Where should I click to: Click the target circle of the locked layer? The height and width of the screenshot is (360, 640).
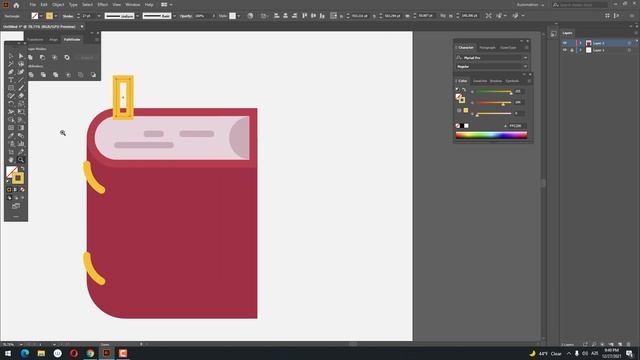[629, 50]
